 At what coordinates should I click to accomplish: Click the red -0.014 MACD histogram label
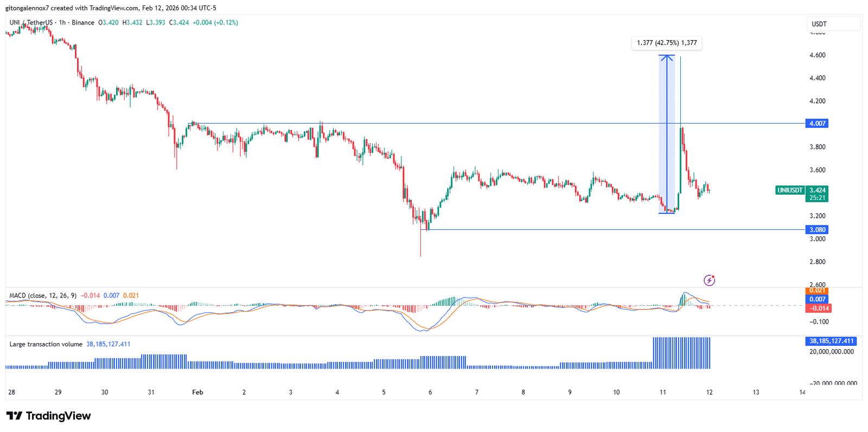point(818,308)
